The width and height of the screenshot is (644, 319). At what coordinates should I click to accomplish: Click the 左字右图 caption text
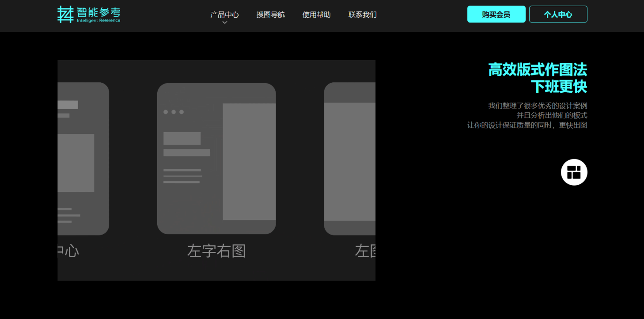coord(216,251)
